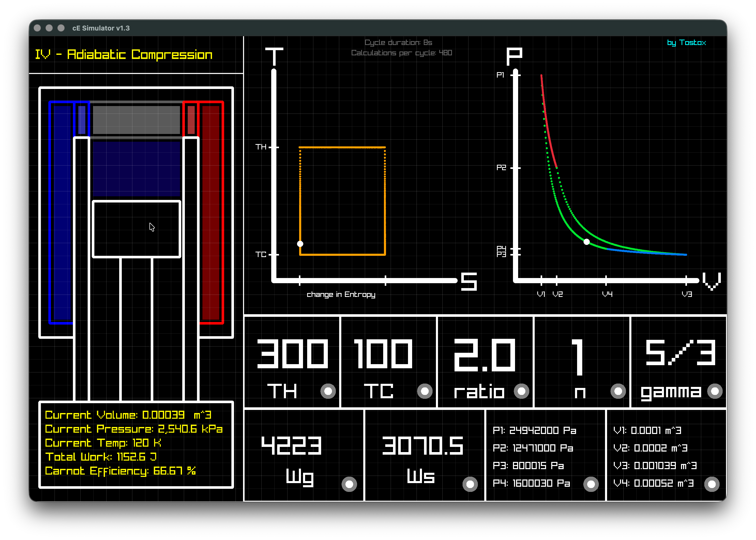The width and height of the screenshot is (756, 540).
Task: Click the round button in Wg panel
Action: coord(349,484)
